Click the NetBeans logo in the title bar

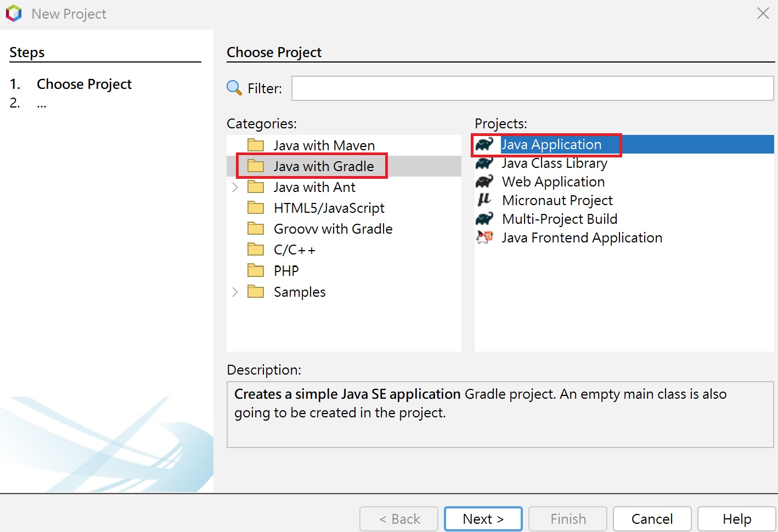14,13
